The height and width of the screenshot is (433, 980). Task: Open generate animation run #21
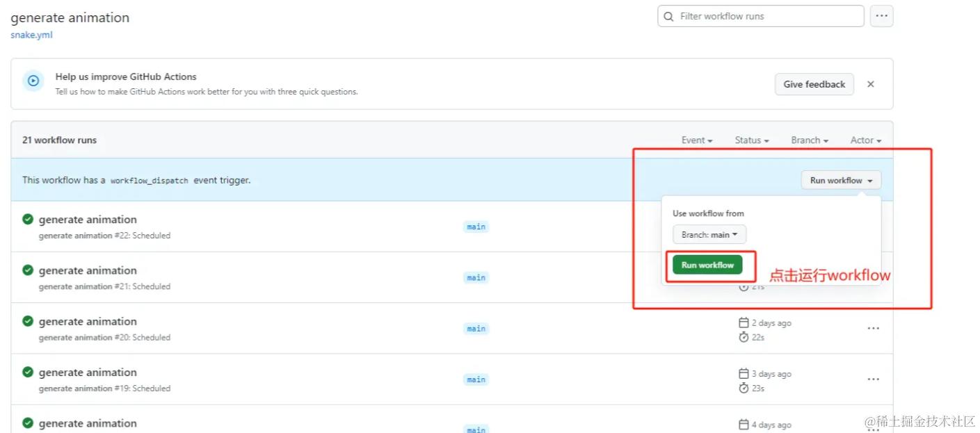[88, 270]
